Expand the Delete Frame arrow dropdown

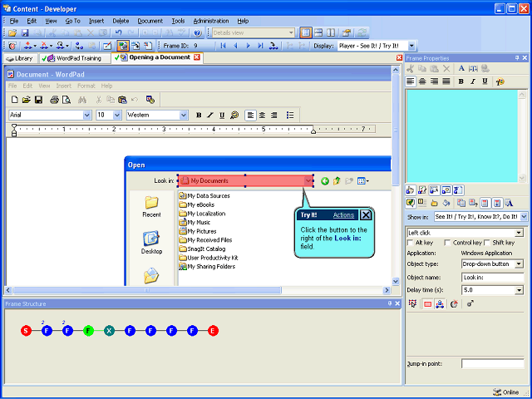click(x=51, y=46)
